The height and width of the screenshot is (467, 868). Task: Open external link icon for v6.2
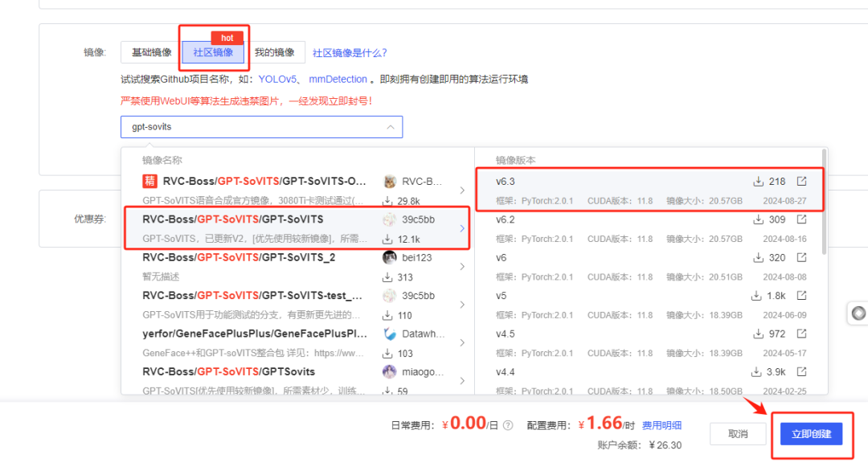[801, 219]
